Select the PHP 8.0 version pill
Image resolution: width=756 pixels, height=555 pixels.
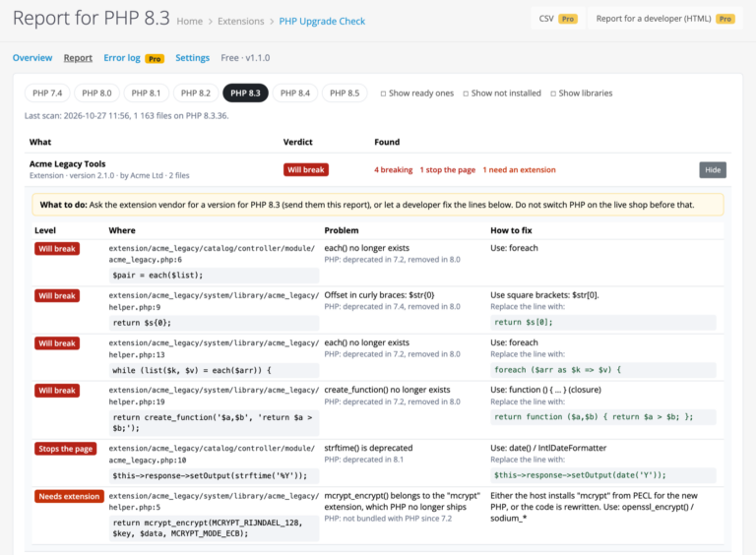[96, 92]
